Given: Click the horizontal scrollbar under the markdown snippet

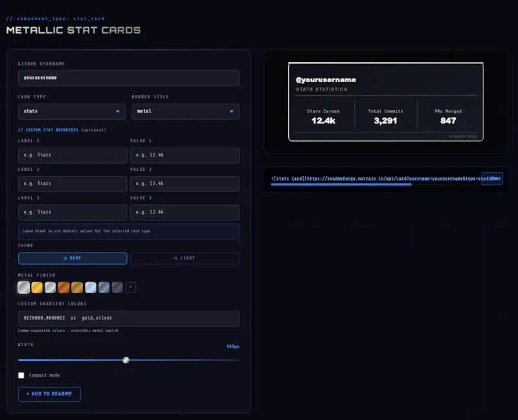Looking at the screenshot, I should point(341,184).
